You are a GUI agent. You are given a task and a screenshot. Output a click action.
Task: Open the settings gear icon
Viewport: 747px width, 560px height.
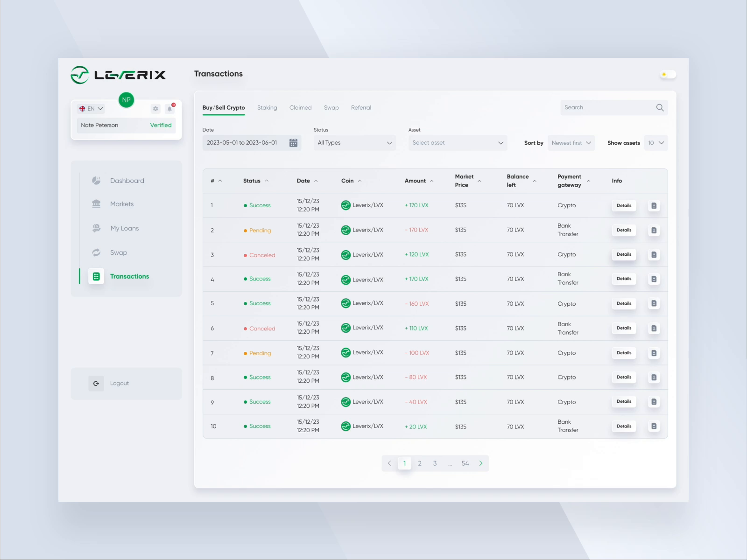coord(155,109)
